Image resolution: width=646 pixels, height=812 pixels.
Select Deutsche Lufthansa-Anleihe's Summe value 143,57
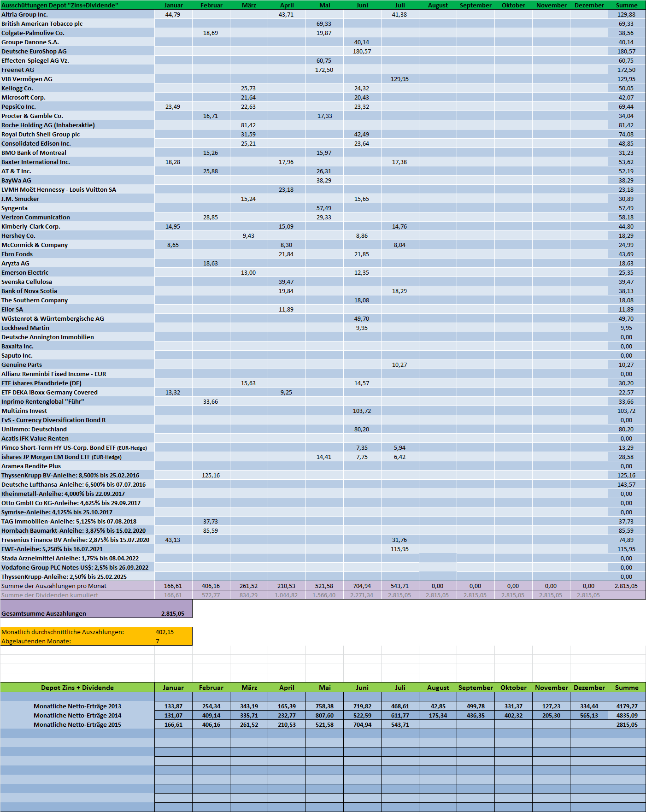coord(626,484)
